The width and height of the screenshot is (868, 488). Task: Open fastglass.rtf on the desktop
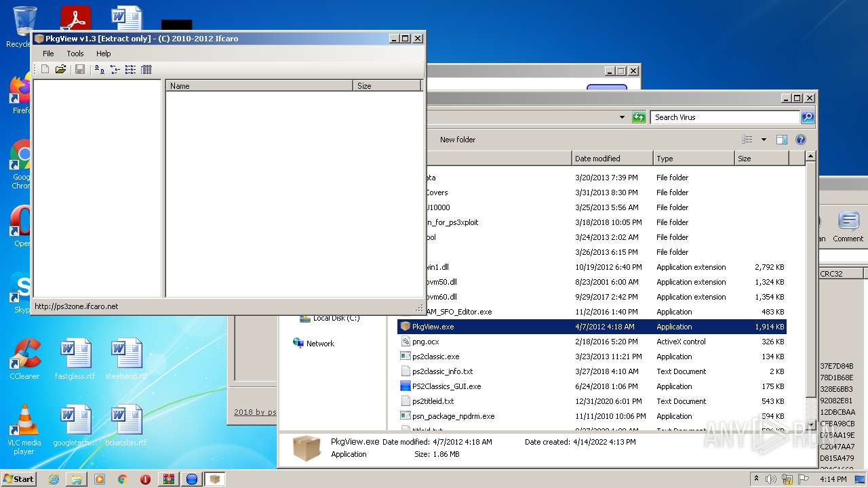(75, 360)
